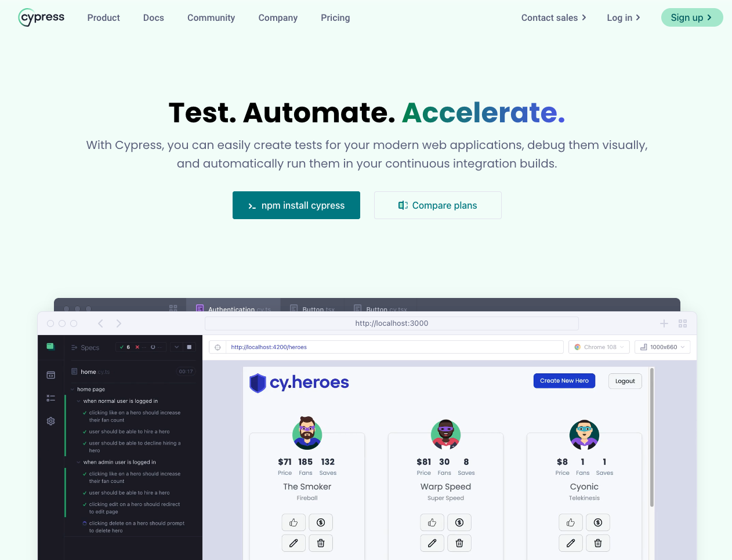
Task: Activate the selector playground target icon beside URL
Action: coord(218,347)
